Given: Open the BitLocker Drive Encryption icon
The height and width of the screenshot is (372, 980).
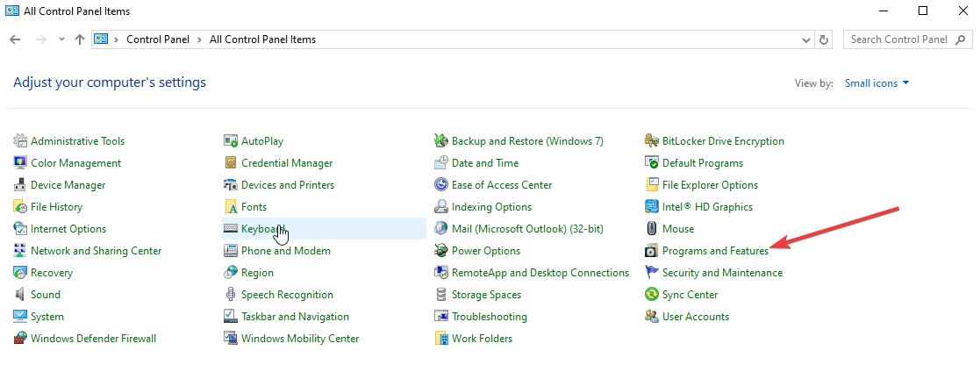Looking at the screenshot, I should [x=652, y=141].
